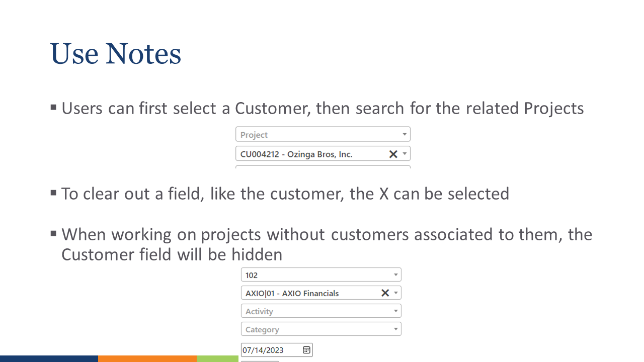Click the green footer bar
The width and height of the screenshot is (644, 362).
tap(217, 358)
